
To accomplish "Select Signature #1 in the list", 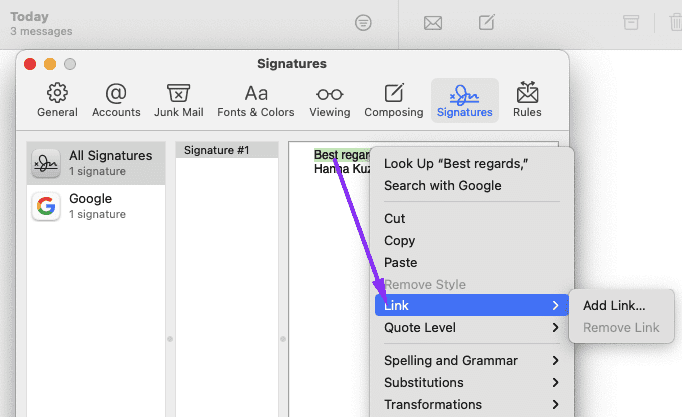I will pyautogui.click(x=227, y=150).
